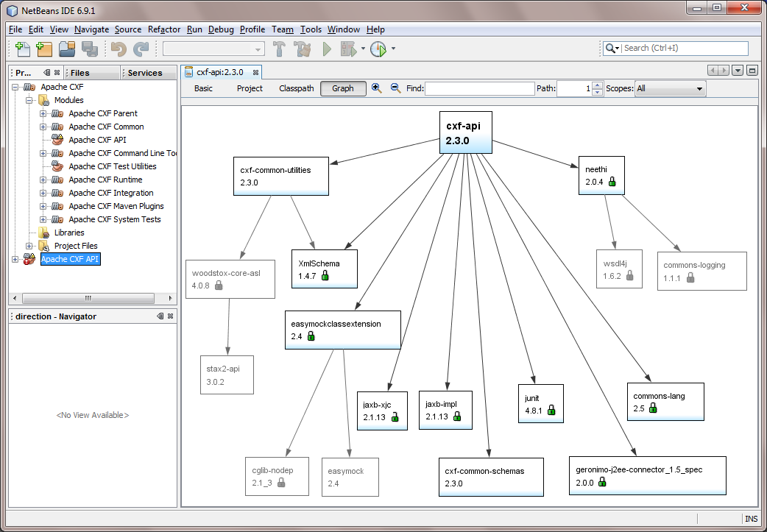Click the Profile Main Project clock icon

(378, 49)
